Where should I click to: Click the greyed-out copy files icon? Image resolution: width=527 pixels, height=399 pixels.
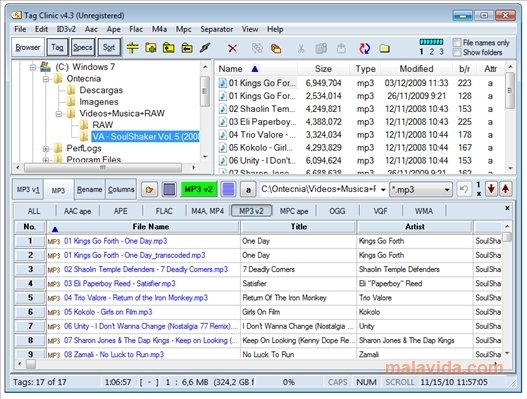pos(321,48)
